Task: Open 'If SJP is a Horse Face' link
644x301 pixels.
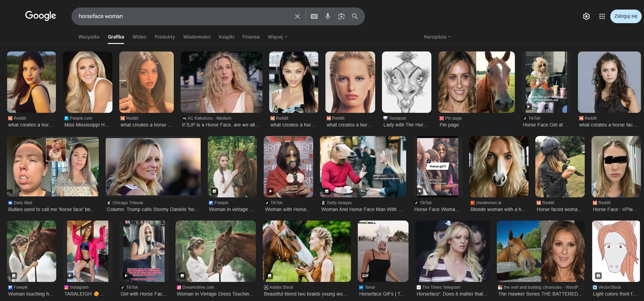Action: pos(220,125)
